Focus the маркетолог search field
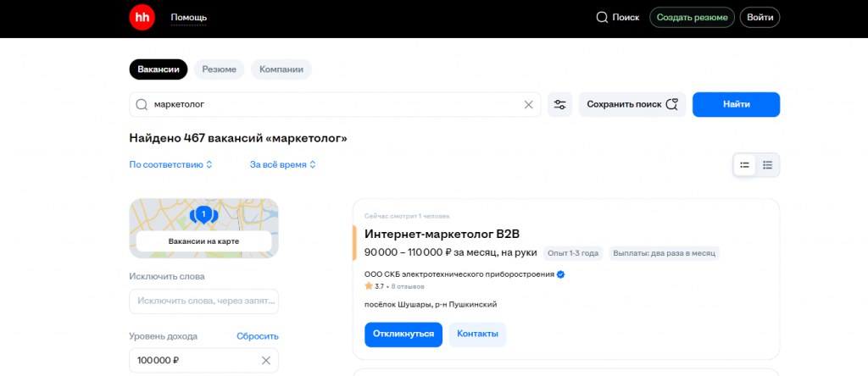This screenshot has height=376, width=868. pos(335,104)
